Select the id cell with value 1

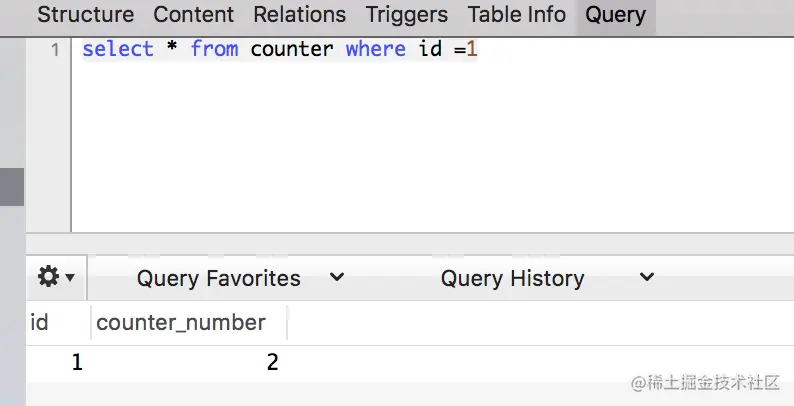click(76, 363)
